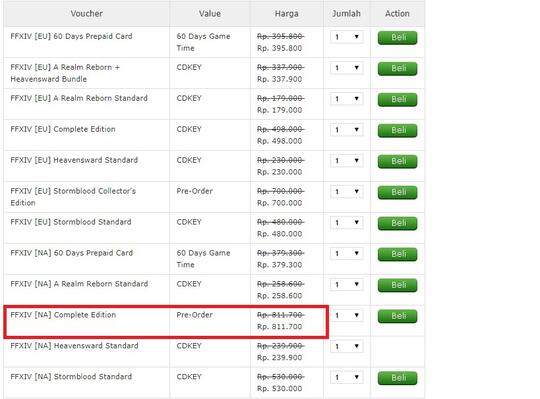Open quantity dropdown for [EU] 60 Days Prepaid Card
Screen dimensions: 540x399
click(x=346, y=37)
